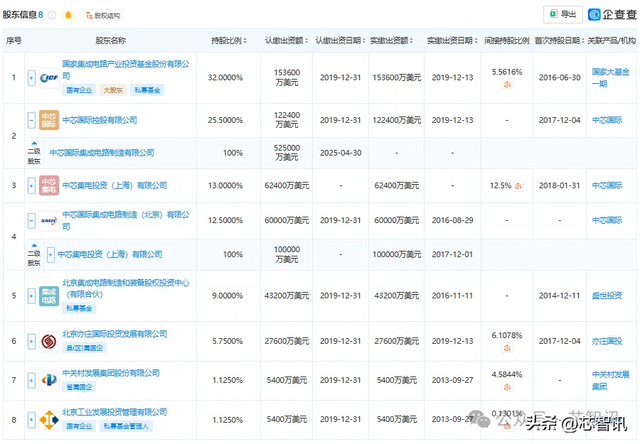Click the 2014-12-11 first holding date

[560, 296]
